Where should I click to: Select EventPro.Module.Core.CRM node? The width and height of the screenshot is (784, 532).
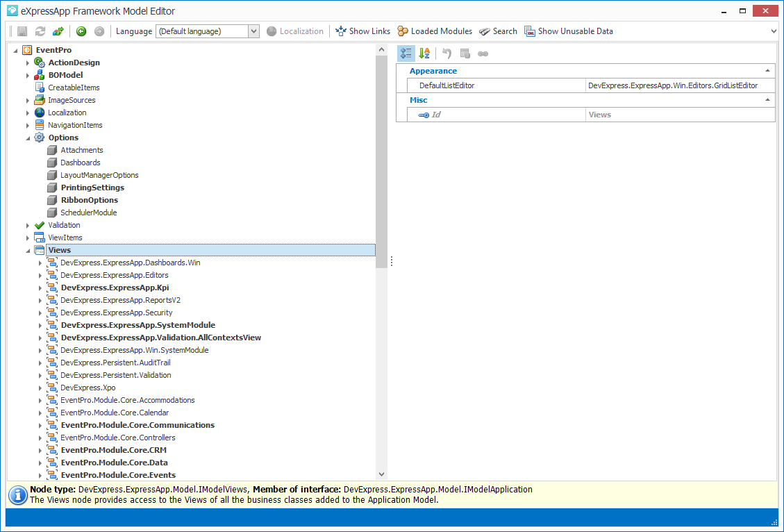point(113,450)
